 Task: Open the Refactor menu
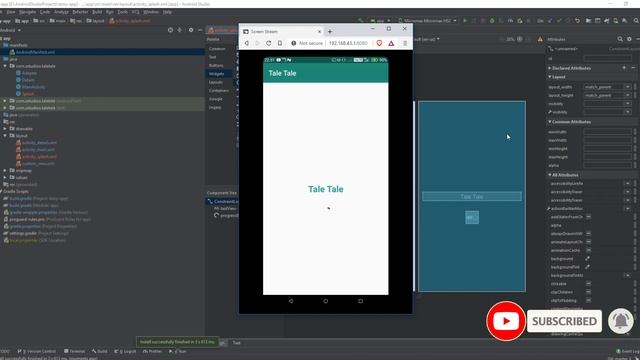[80, 12]
